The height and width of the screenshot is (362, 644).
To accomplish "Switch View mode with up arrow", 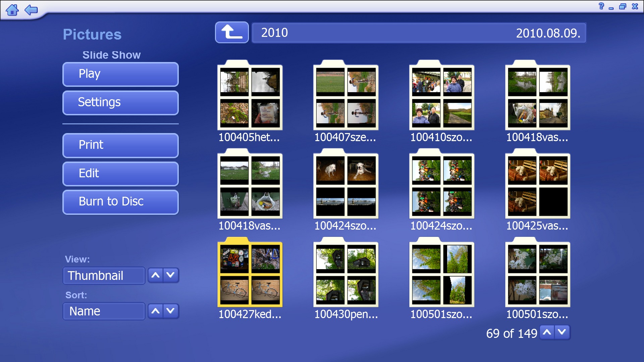I will pyautogui.click(x=156, y=275).
